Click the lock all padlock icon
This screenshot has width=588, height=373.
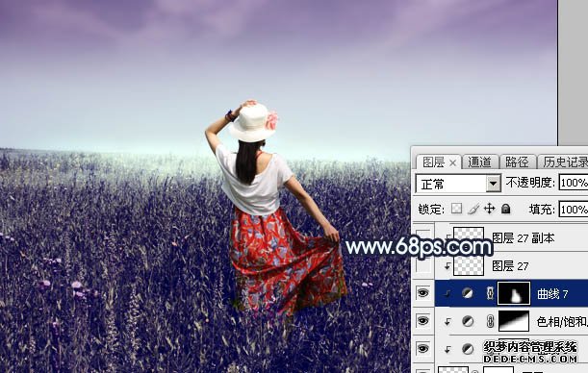[x=506, y=209]
